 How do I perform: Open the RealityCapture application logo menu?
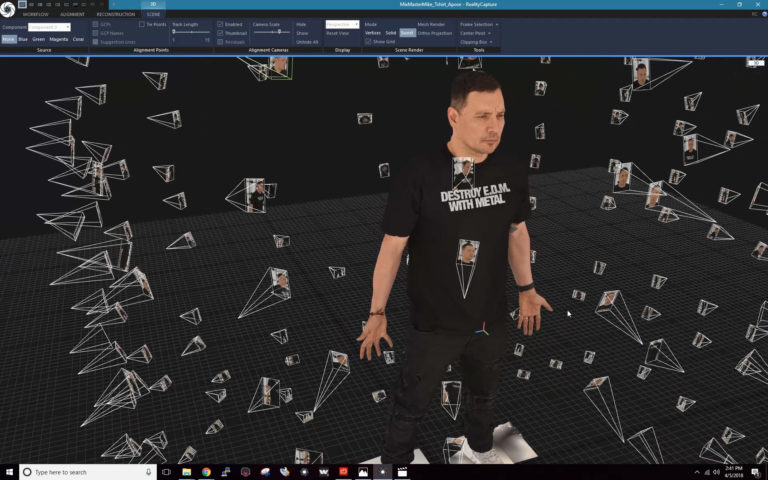click(7, 9)
